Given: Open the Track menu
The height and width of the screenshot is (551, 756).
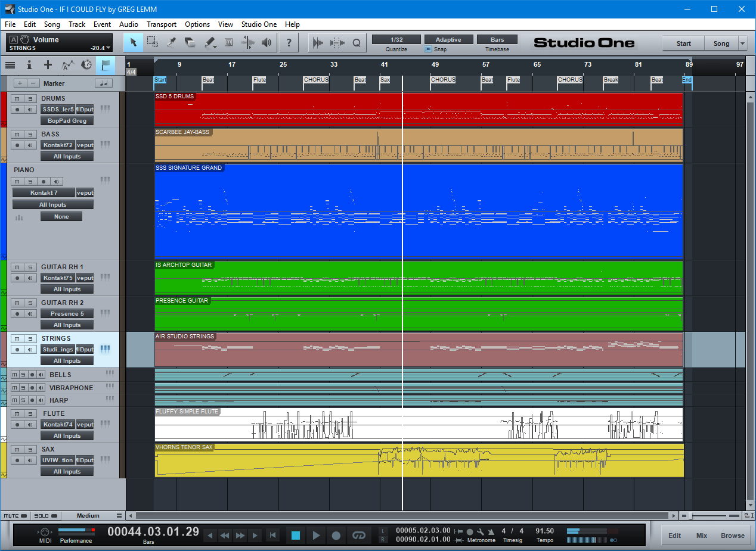Looking at the screenshot, I should click(x=77, y=24).
